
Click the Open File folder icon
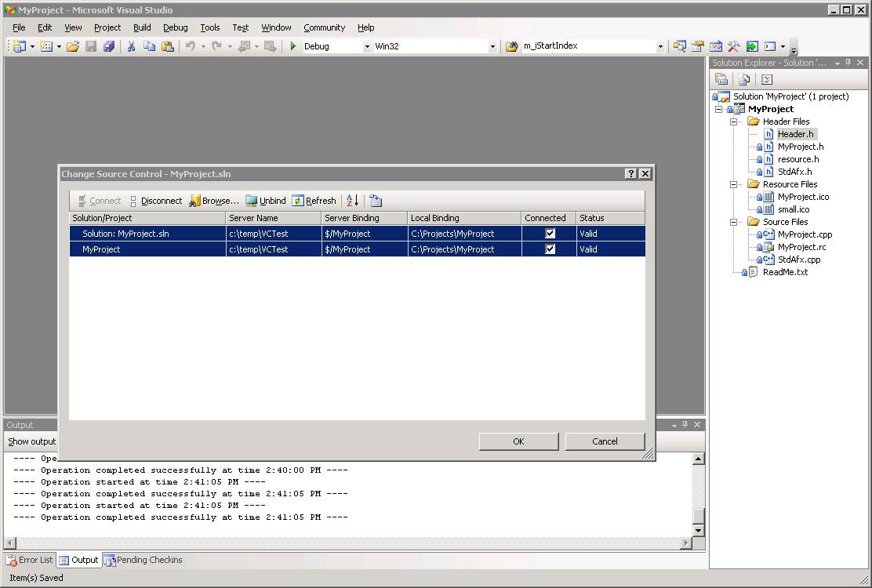point(73,46)
